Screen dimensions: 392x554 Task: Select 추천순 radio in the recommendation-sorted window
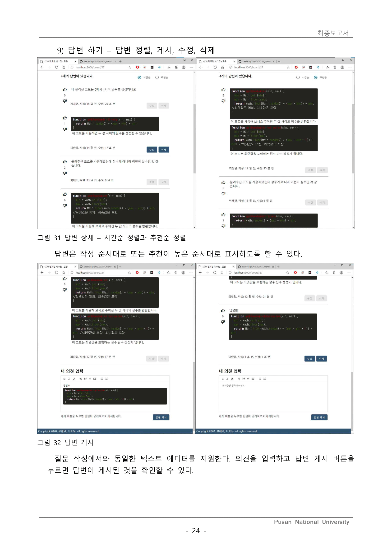point(316,78)
